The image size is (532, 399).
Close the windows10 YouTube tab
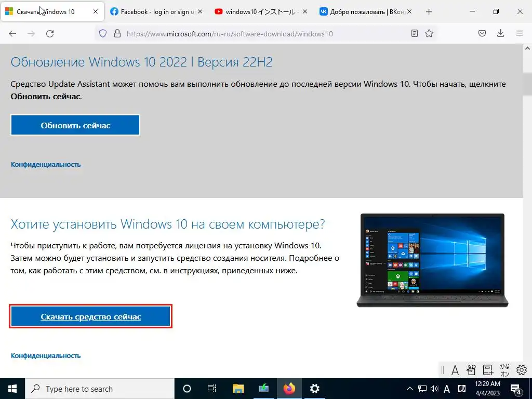(304, 11)
